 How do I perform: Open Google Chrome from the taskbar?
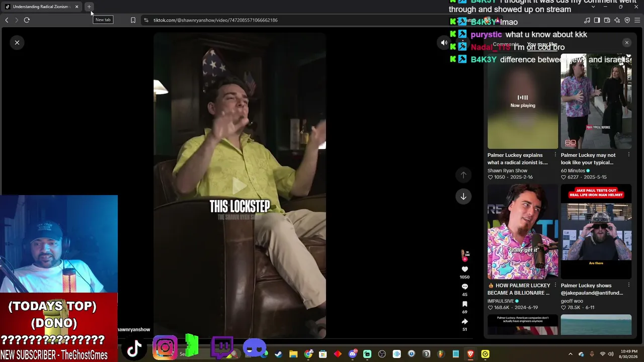(308, 354)
